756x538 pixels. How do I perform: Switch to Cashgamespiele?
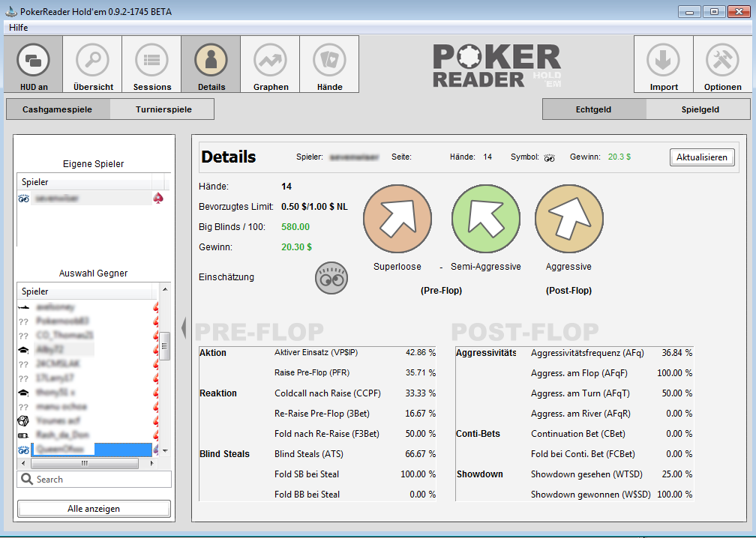pyautogui.click(x=57, y=109)
